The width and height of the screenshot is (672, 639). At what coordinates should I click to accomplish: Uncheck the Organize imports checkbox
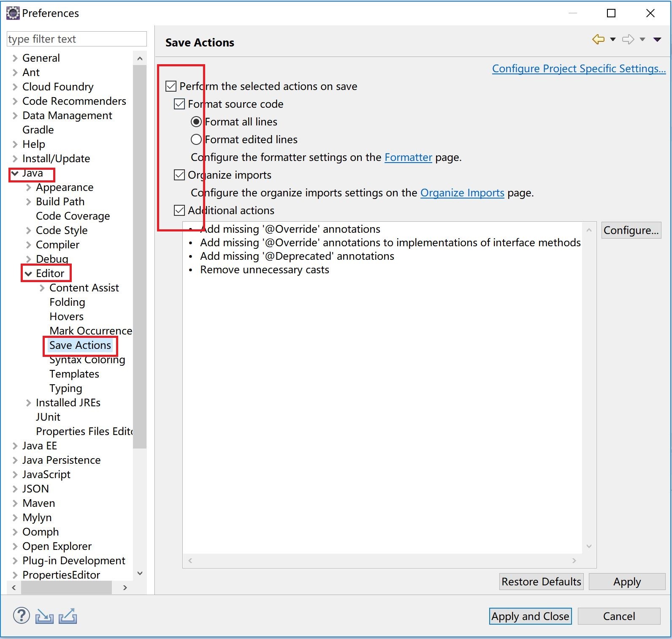pyautogui.click(x=179, y=175)
